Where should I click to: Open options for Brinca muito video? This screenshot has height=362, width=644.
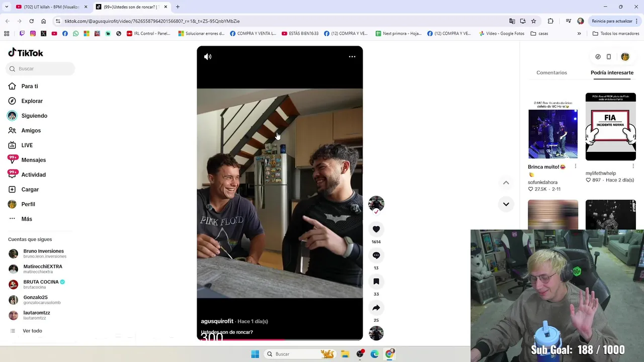coord(576,166)
